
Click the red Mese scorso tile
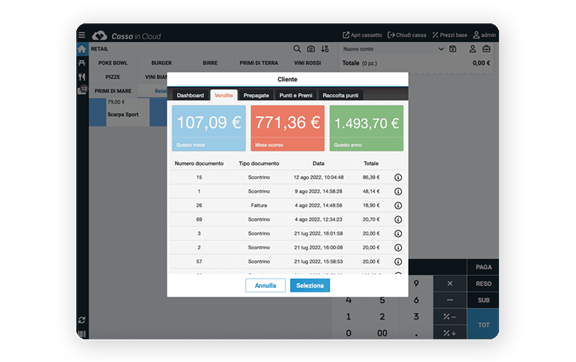pyautogui.click(x=288, y=128)
